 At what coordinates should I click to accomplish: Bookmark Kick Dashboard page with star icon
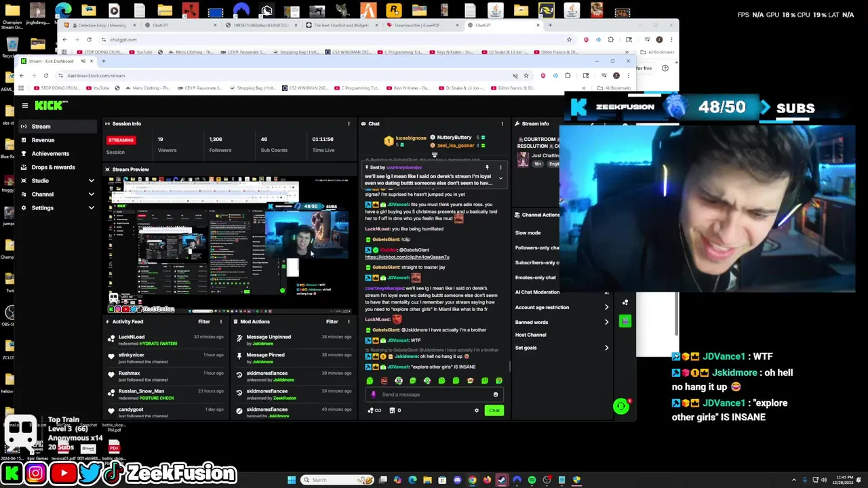click(526, 76)
